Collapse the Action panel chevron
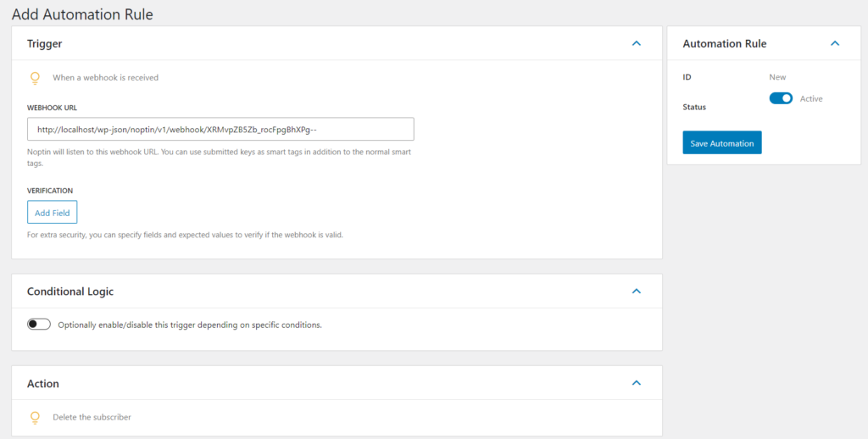The image size is (868, 439). tap(636, 383)
